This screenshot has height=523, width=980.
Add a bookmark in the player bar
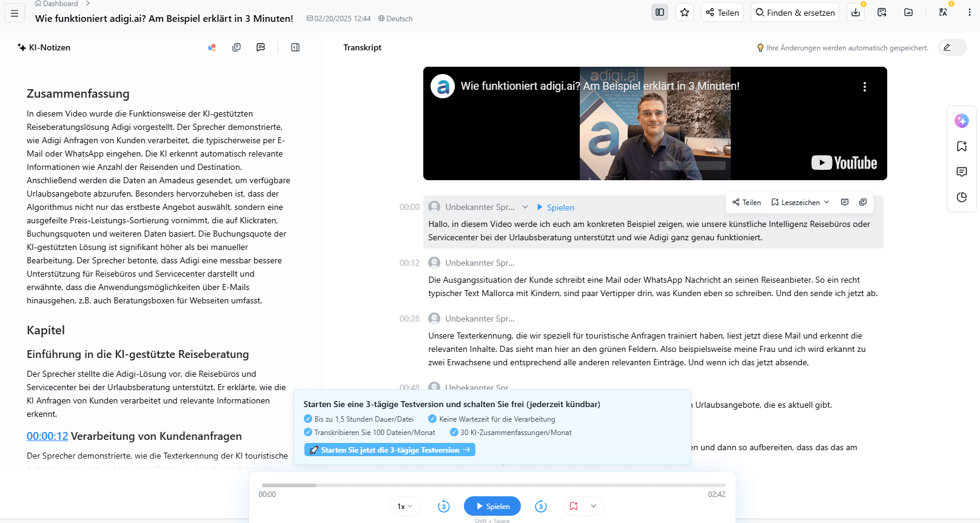tap(574, 506)
